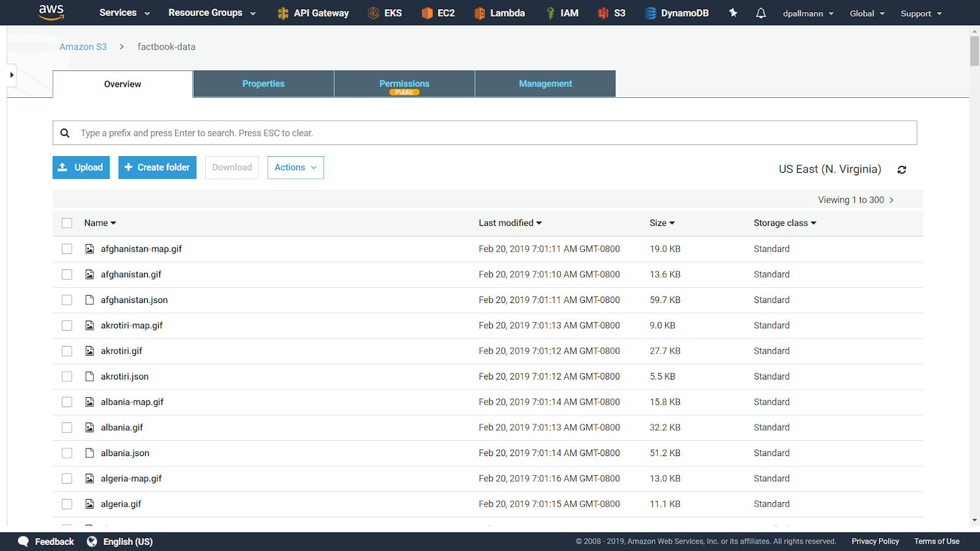Click the notifications bell icon
Image resolution: width=980 pixels, height=551 pixels.
(x=761, y=12)
